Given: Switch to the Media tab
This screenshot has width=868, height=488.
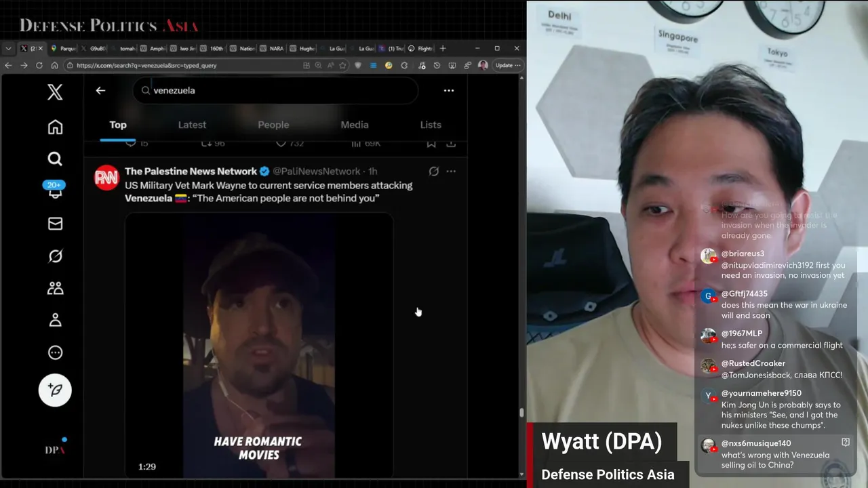Looking at the screenshot, I should (x=355, y=125).
